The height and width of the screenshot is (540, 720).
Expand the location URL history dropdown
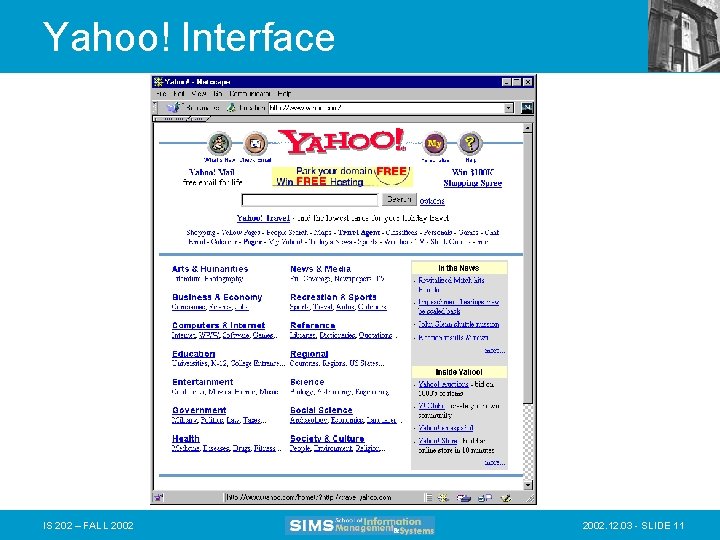coord(508,108)
